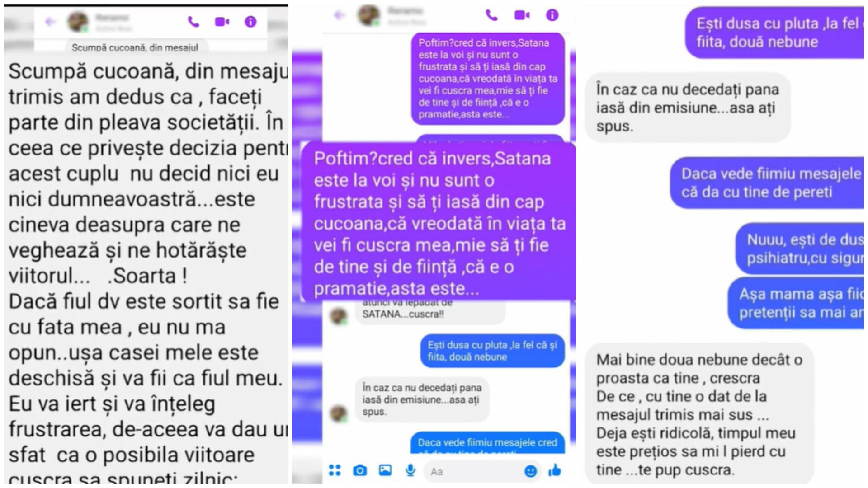
Task: Open conversation info in the middle chat header
Action: click(552, 15)
